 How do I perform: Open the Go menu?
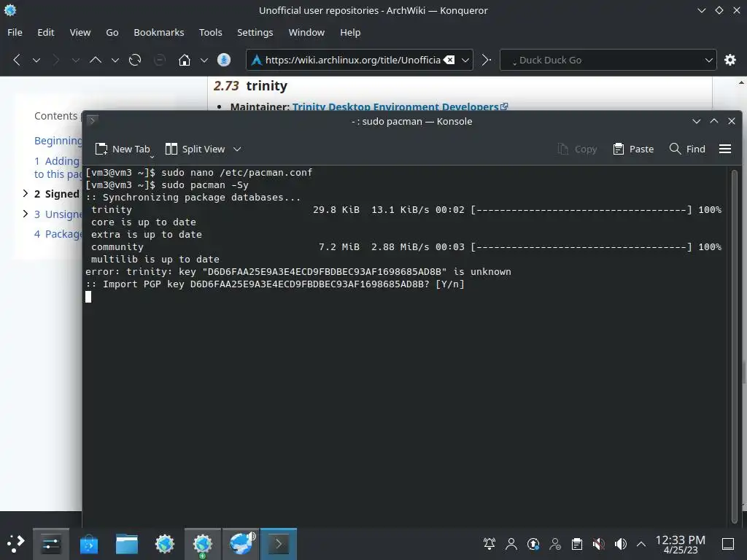[112, 32]
